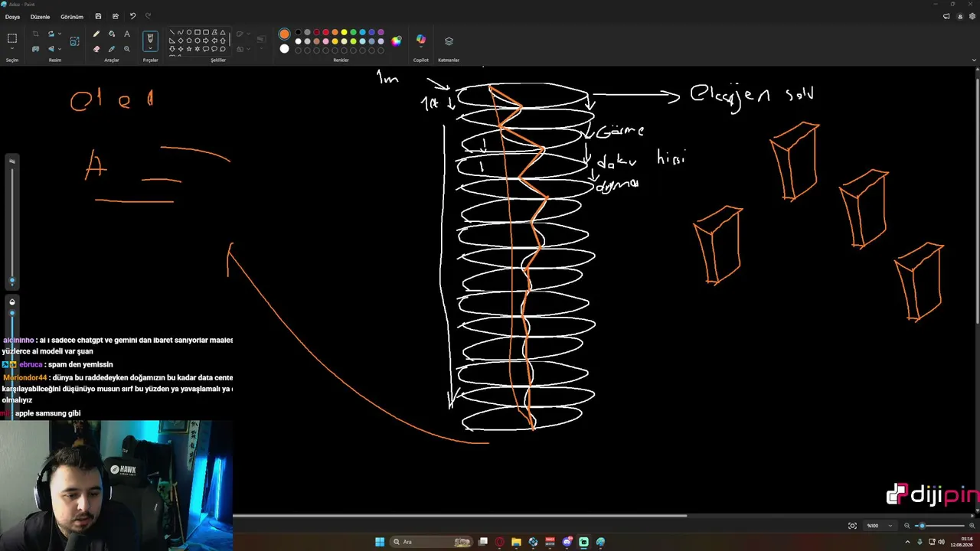Select primary color 1 orange swatch
This screenshot has width=980, height=551.
pos(284,34)
